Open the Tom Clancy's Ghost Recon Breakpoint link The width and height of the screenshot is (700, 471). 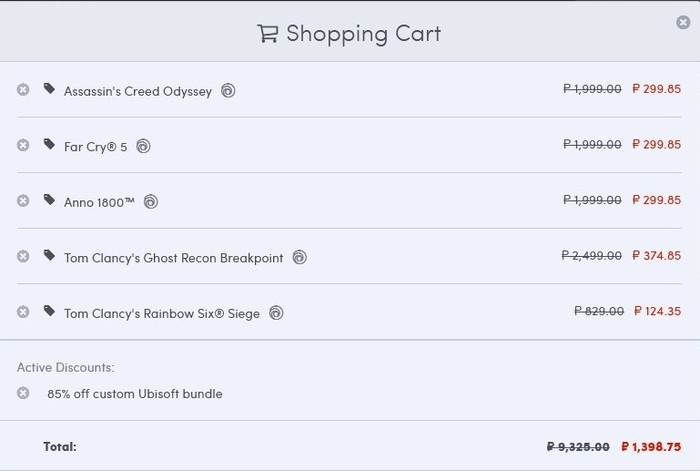[x=173, y=258]
